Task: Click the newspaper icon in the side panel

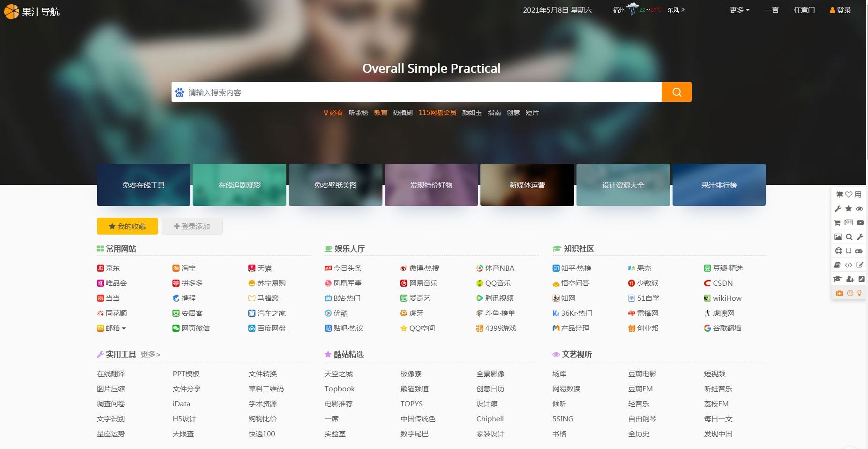Action: coord(848,223)
